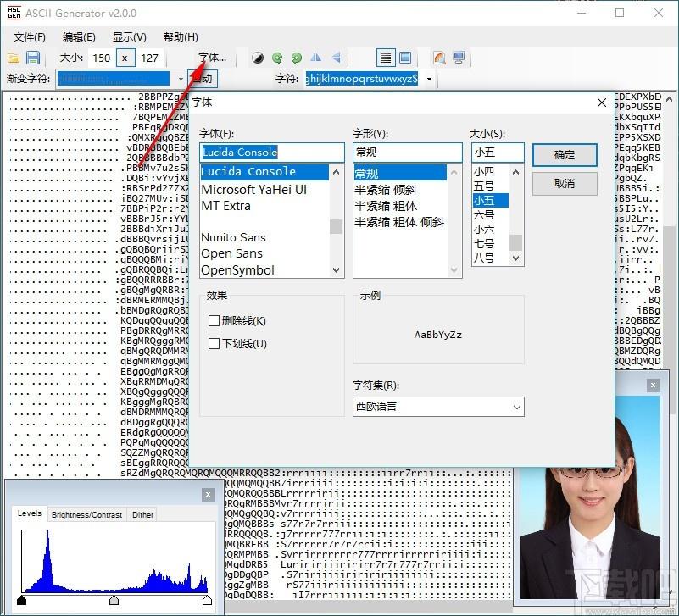679x616 pixels.
Task: Toggle the x aspect-lock button between sizes
Action: [125, 58]
